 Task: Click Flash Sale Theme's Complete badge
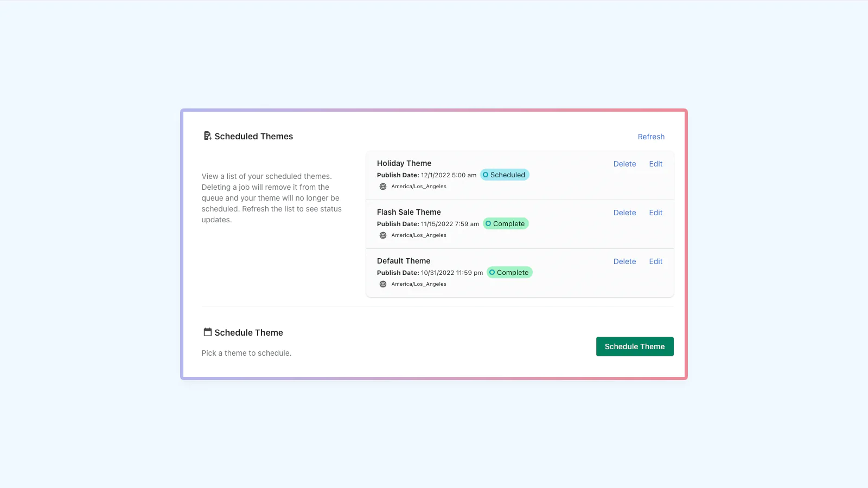tap(506, 223)
